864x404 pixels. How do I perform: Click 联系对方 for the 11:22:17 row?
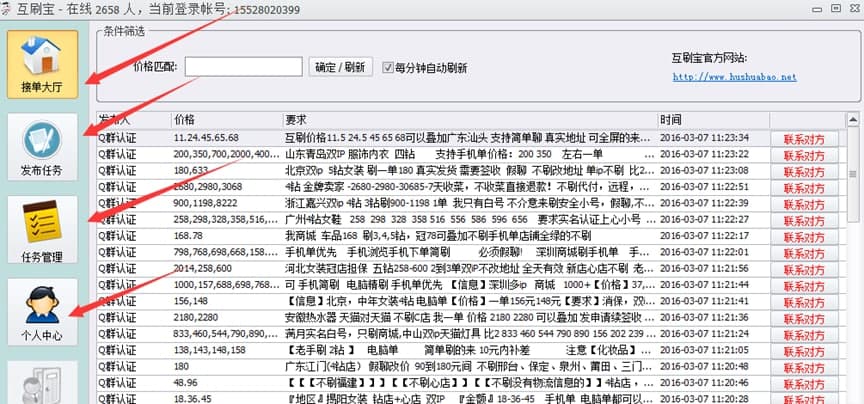[x=804, y=237]
